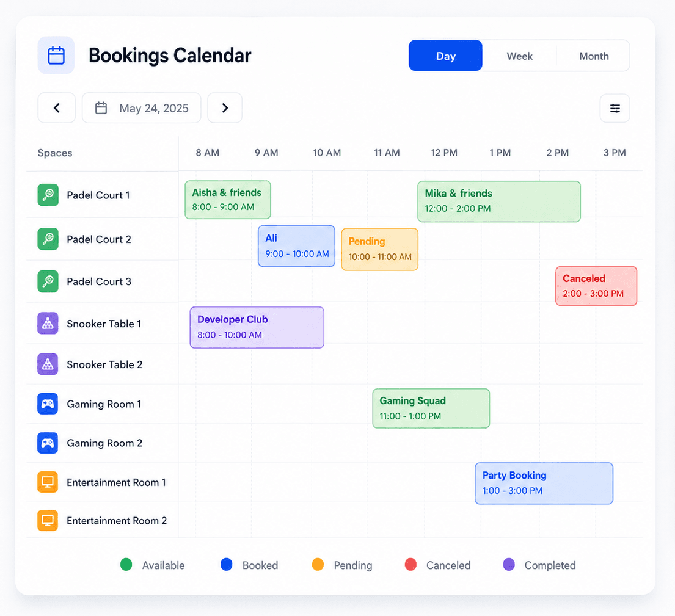
Task: Click the Spaces column header
Action: tap(54, 153)
